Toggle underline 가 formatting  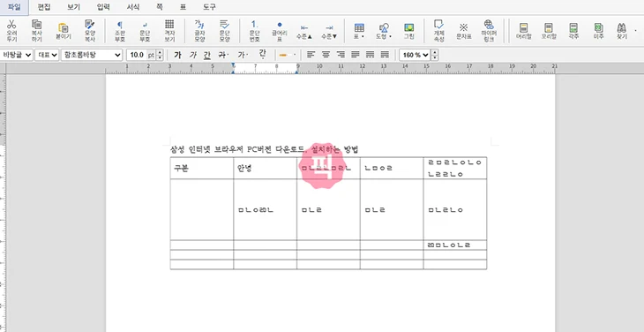coord(207,55)
